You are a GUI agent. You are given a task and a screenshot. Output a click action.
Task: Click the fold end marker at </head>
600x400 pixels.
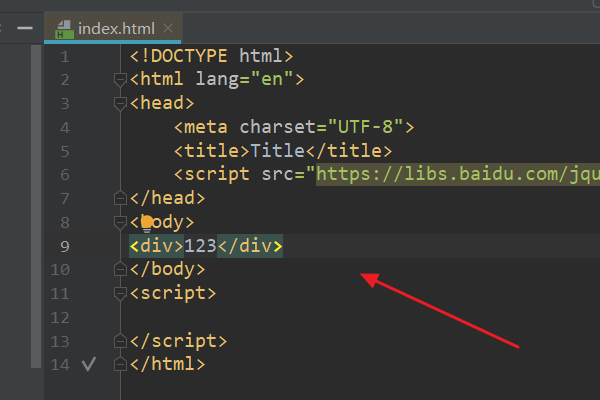tap(120, 198)
